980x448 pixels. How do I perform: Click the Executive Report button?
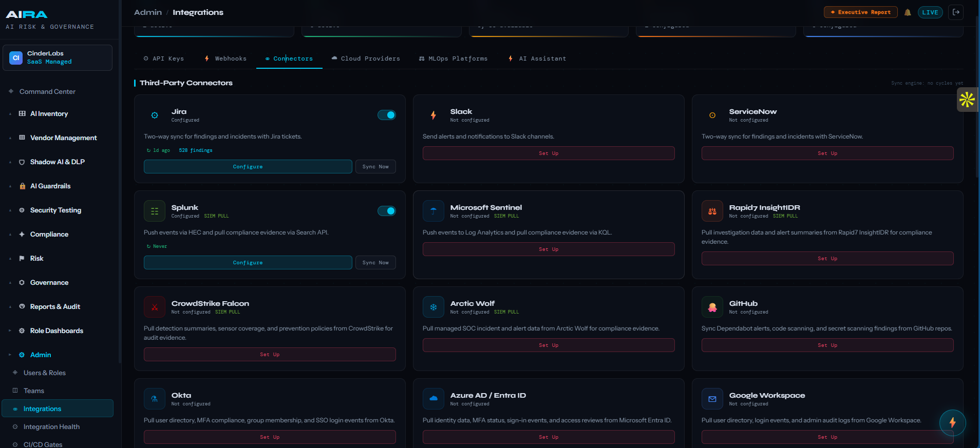point(860,12)
